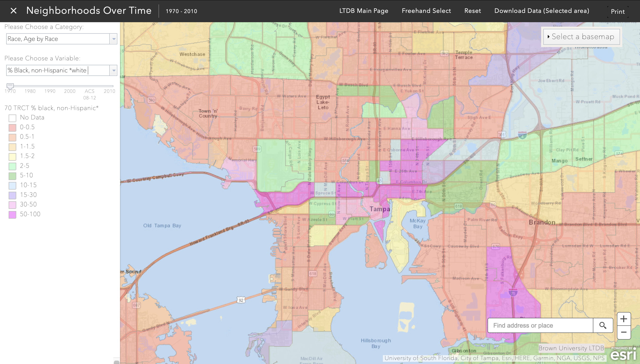Click the Print button
The height and width of the screenshot is (364, 640).
pyautogui.click(x=618, y=12)
